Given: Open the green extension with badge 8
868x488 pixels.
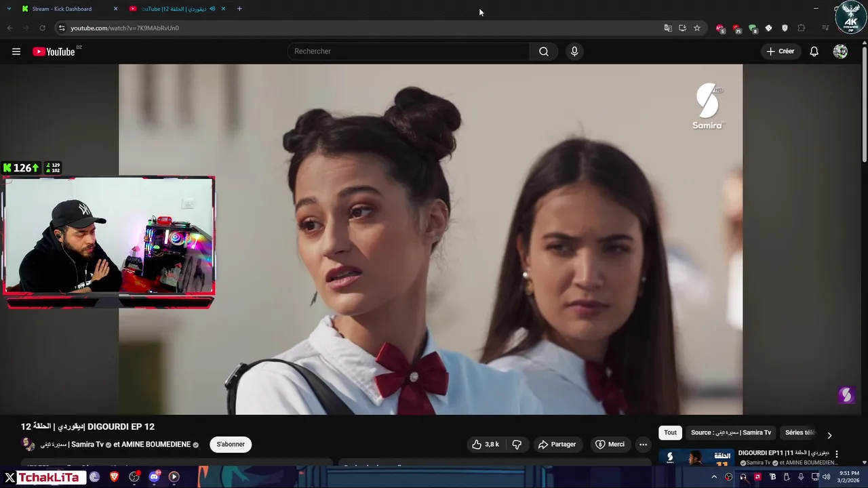Looking at the screenshot, I should [x=753, y=28].
